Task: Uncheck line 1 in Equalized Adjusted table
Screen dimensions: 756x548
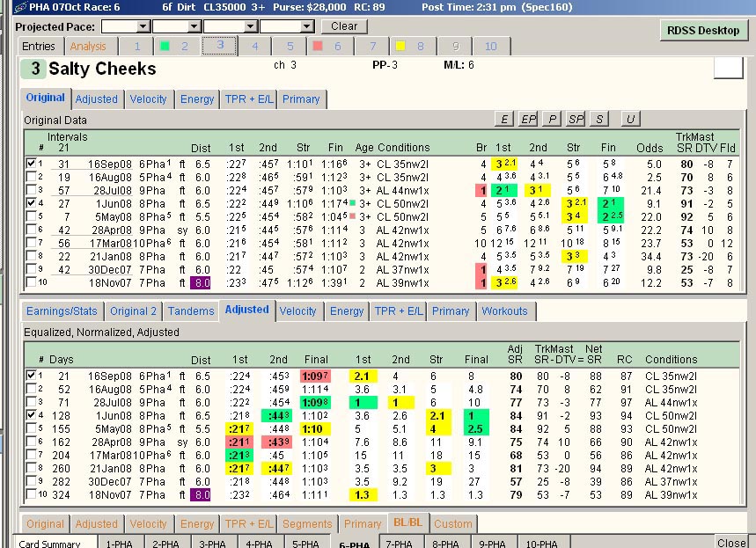Action: (32, 375)
